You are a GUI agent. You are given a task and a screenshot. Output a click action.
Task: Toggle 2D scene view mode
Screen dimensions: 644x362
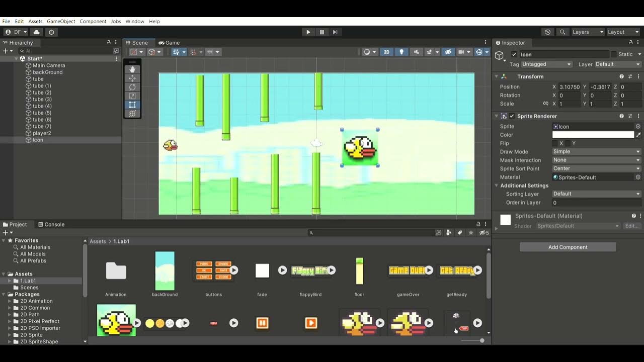(x=386, y=52)
